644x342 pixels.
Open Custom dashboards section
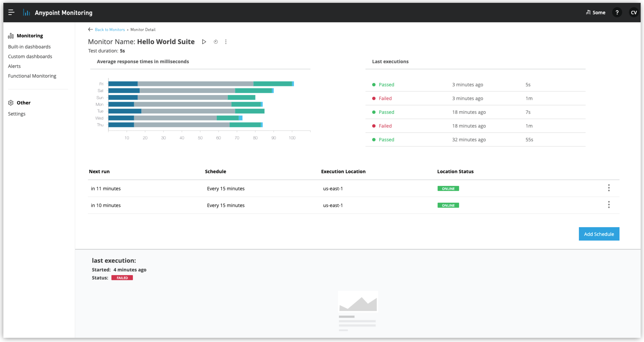coord(30,56)
